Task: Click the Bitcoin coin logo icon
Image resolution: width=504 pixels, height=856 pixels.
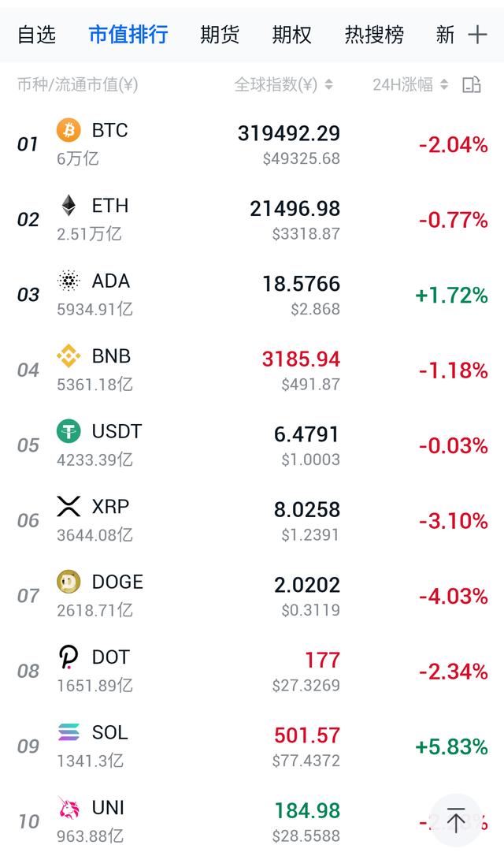Action: coord(69,130)
